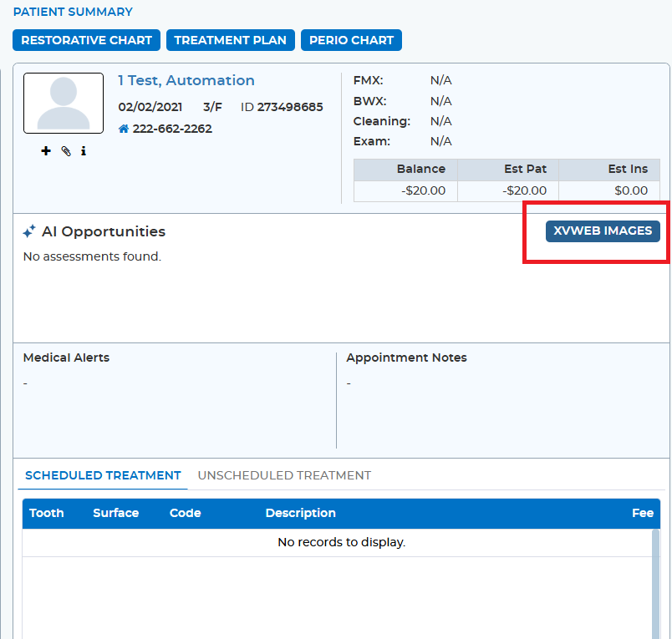
Task: Click the 'No assessments found.' text
Action: [92, 256]
